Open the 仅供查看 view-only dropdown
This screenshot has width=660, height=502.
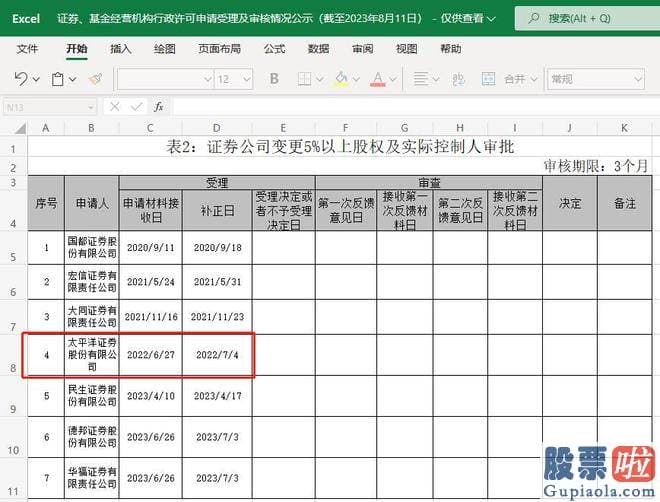[468, 19]
